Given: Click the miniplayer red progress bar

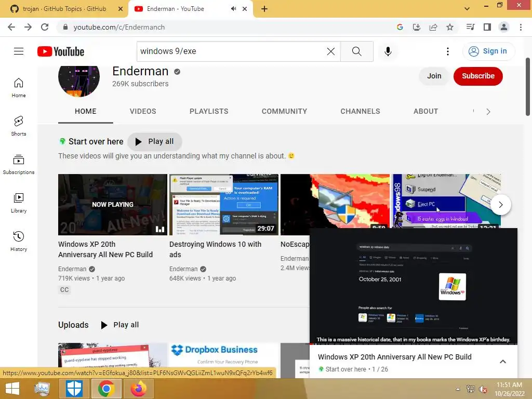Looking at the screenshot, I should tap(414, 344).
